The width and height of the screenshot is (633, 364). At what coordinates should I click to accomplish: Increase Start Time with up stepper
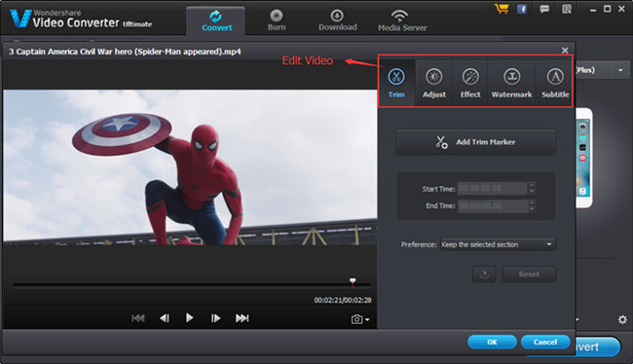[x=532, y=185]
